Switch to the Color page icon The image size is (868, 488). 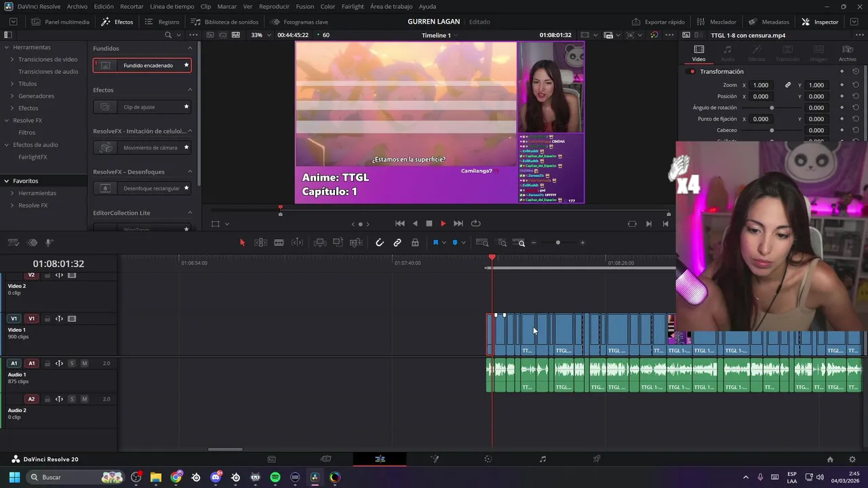pos(488,460)
